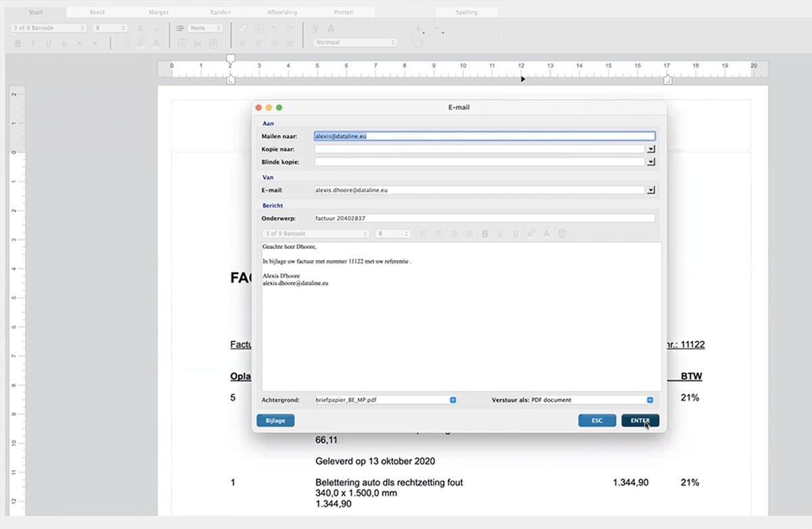
Task: Click the highlighter icon in message toolbar
Action: [x=531, y=233]
